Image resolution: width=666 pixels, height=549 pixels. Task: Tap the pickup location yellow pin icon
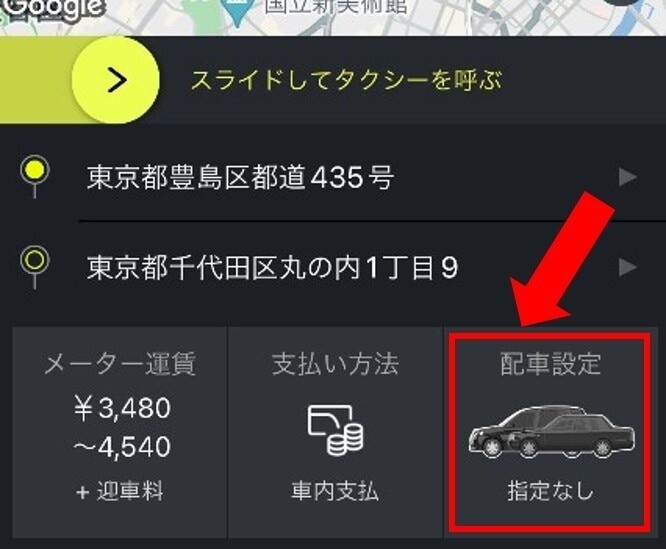pos(35,177)
